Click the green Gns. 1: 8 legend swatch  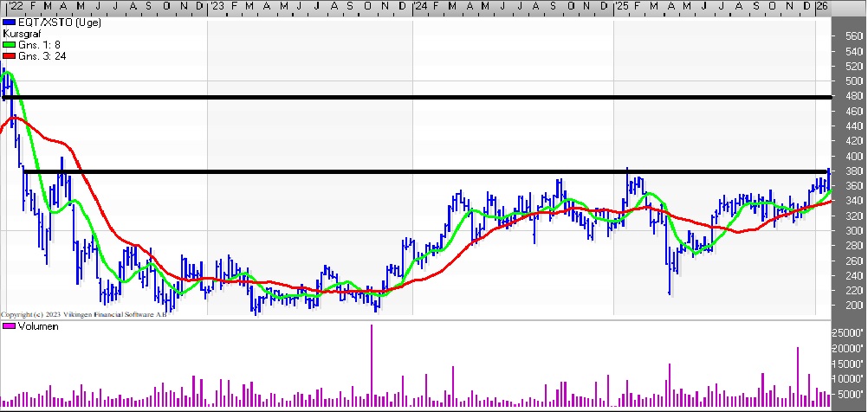pyautogui.click(x=8, y=43)
